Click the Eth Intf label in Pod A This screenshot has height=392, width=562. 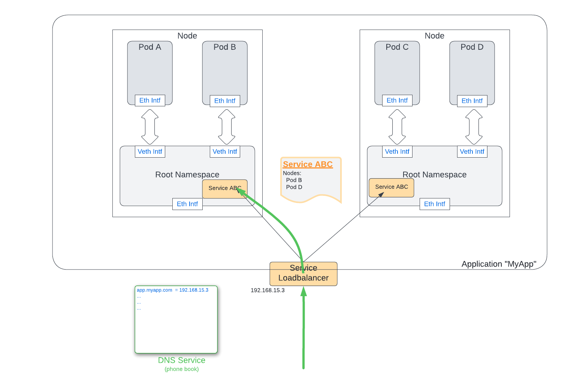150,100
